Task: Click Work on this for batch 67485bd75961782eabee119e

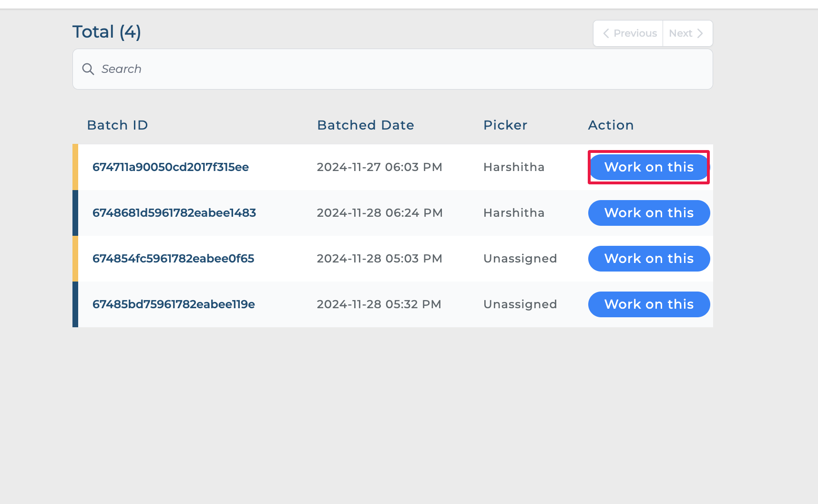Action: click(649, 304)
